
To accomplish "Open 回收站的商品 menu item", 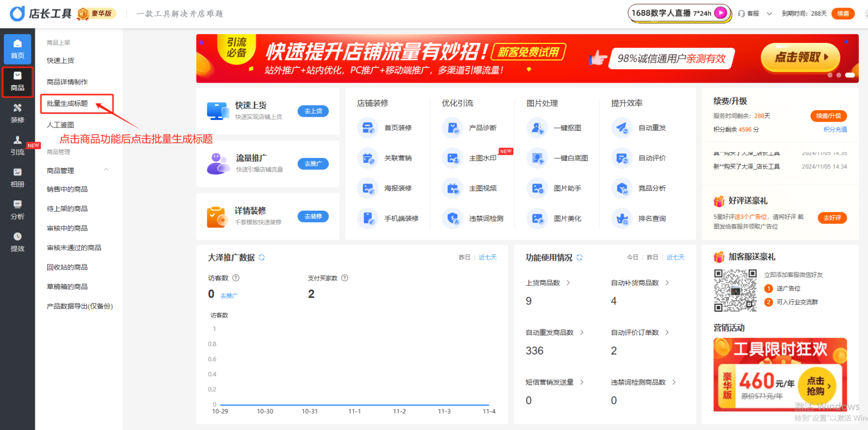I will [x=67, y=268].
